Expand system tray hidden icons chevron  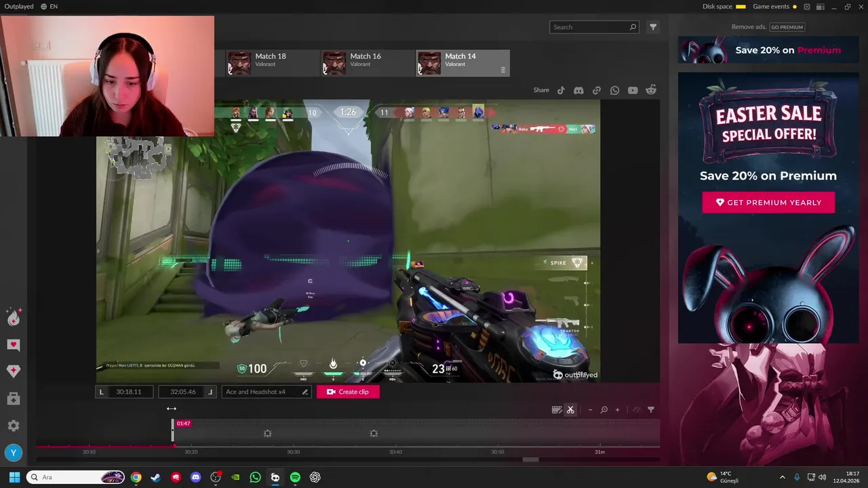pyautogui.click(x=782, y=477)
